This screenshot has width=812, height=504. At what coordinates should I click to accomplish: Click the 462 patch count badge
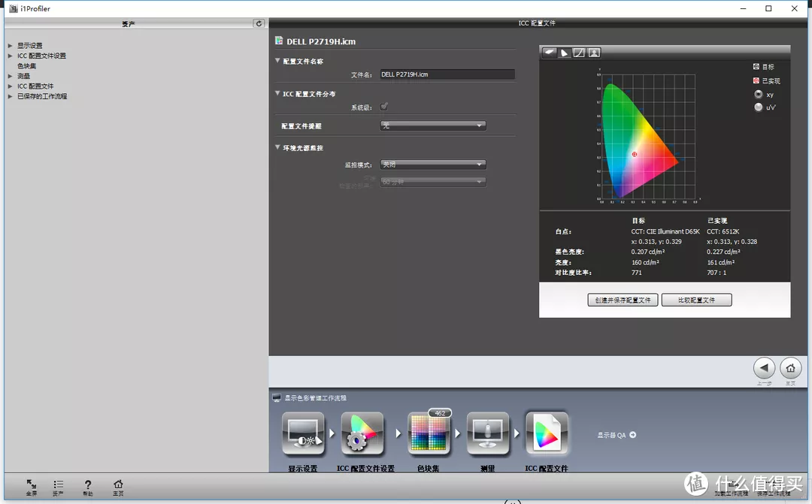pos(440,413)
